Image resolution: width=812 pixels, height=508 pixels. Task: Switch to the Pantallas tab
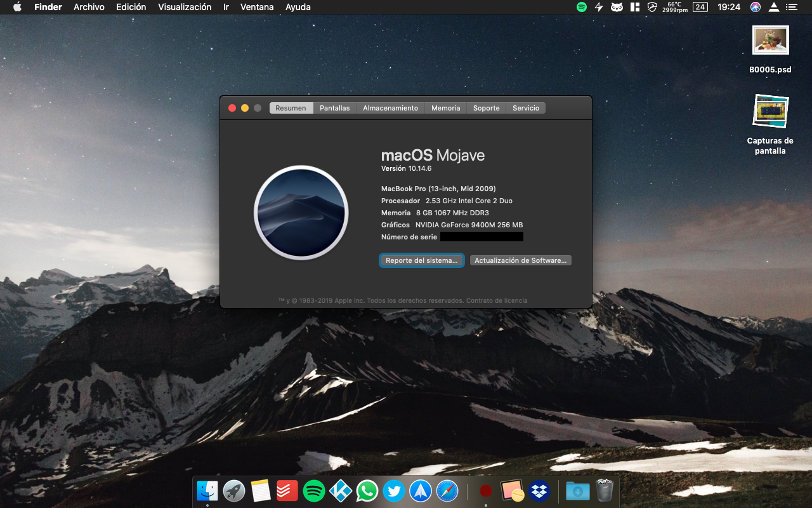[x=334, y=108]
